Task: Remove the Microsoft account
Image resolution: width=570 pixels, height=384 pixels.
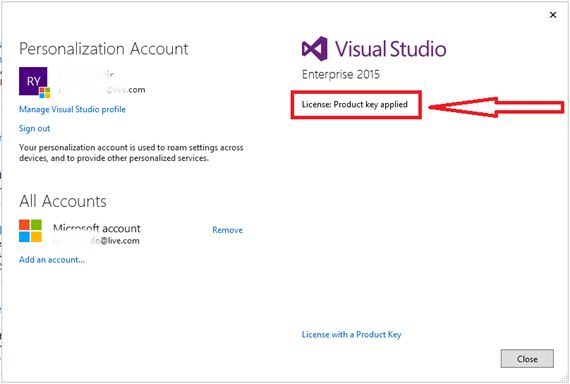Action: coord(228,230)
